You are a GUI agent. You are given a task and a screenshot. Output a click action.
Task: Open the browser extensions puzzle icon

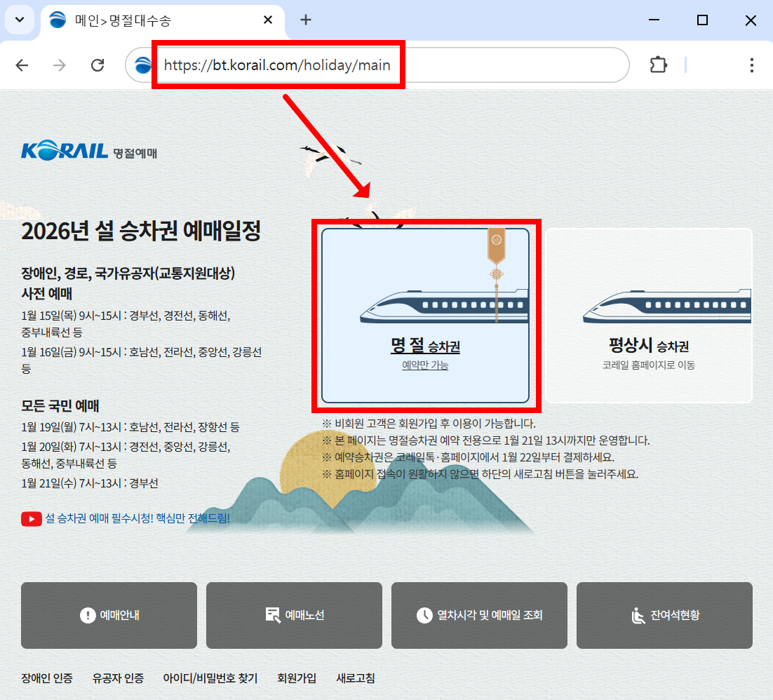click(x=658, y=65)
